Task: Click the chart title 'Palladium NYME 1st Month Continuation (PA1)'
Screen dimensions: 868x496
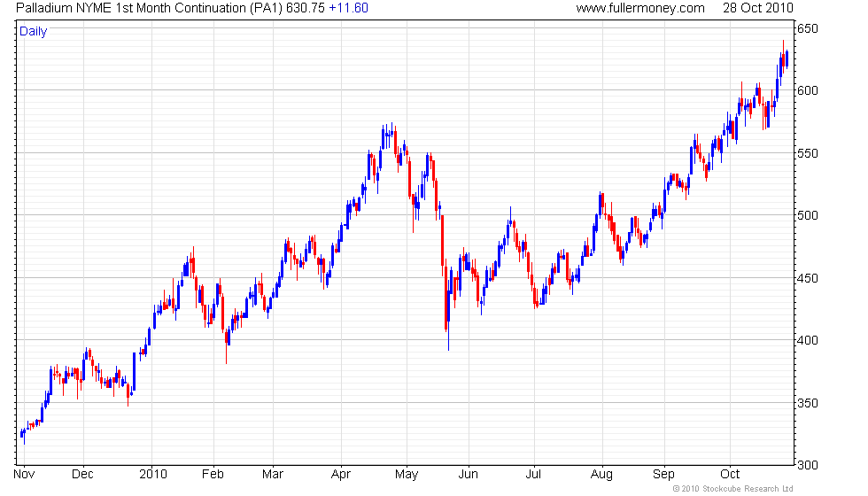Action: click(150, 8)
